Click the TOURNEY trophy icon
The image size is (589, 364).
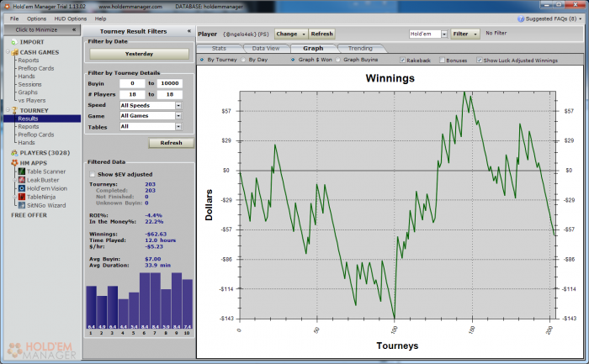14,110
